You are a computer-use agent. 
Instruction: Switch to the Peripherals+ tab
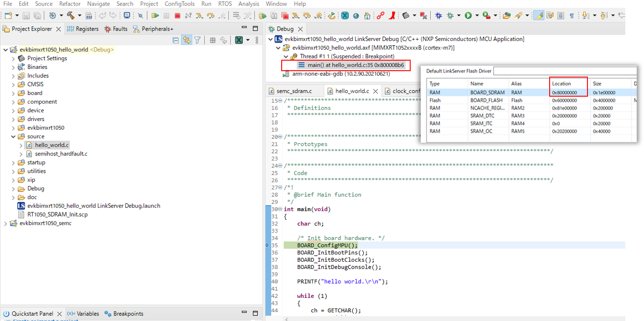coord(153,29)
